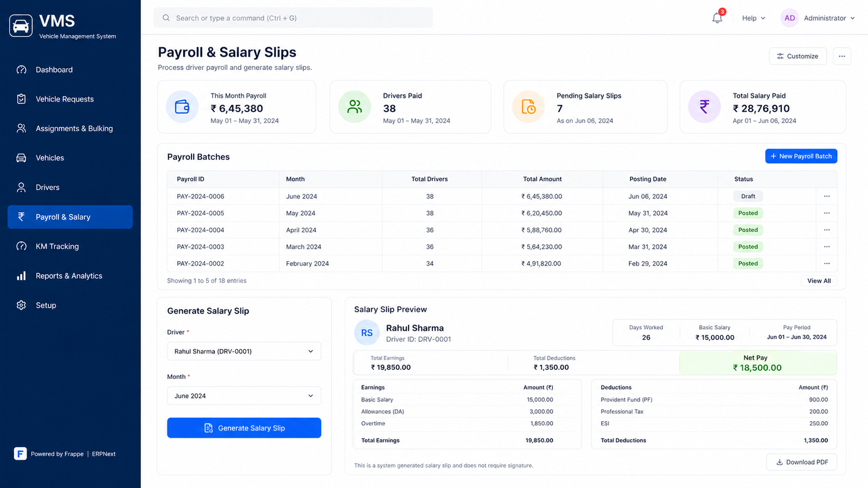Click the VMS car logo icon
Screen dimensions: 868x488
(x=21, y=25)
